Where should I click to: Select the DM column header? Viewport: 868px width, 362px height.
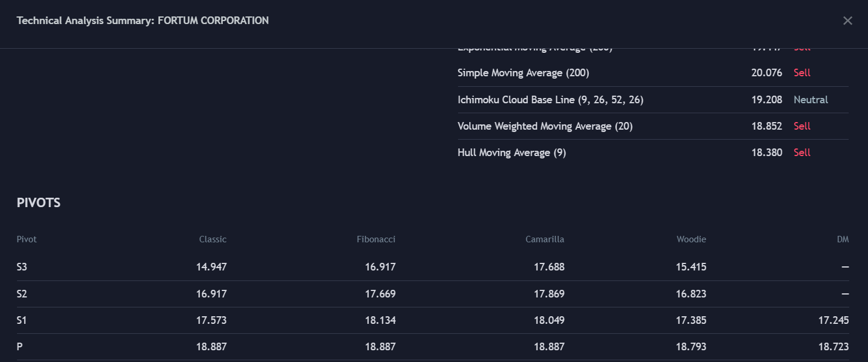click(843, 239)
